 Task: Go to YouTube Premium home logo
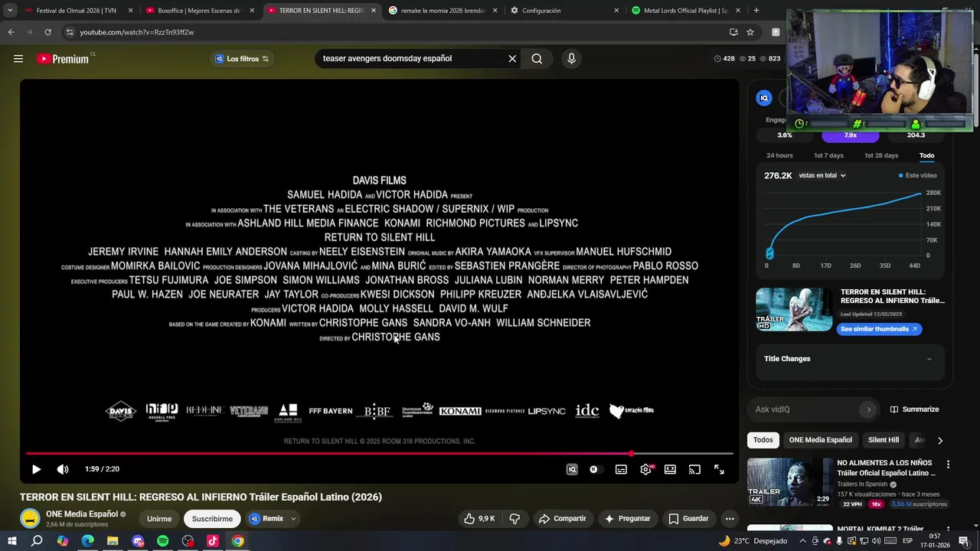pyautogui.click(x=63, y=59)
